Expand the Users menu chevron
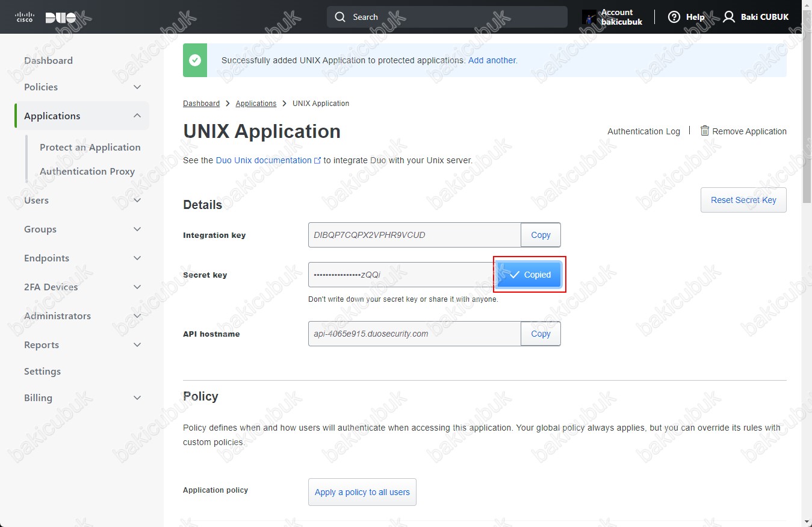 137,201
